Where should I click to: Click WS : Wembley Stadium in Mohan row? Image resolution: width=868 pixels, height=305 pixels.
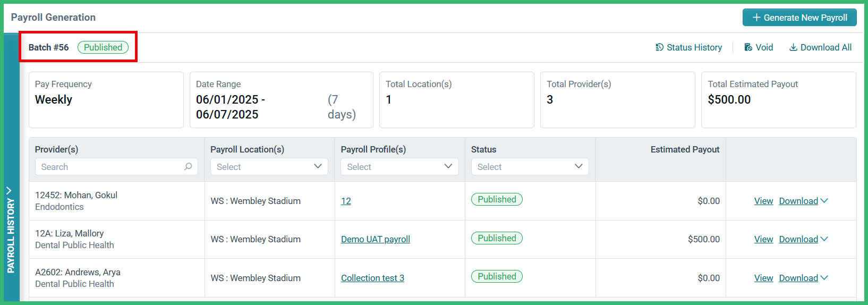256,201
